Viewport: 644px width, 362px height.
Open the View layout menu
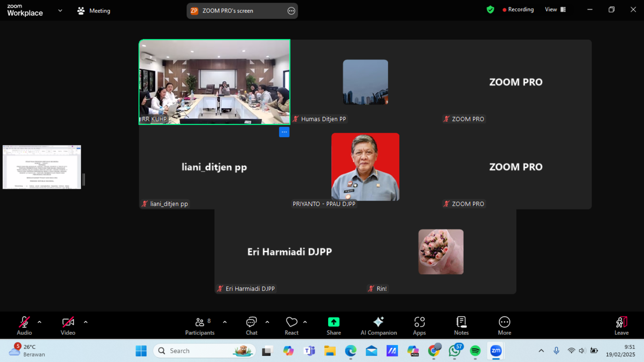click(555, 9)
